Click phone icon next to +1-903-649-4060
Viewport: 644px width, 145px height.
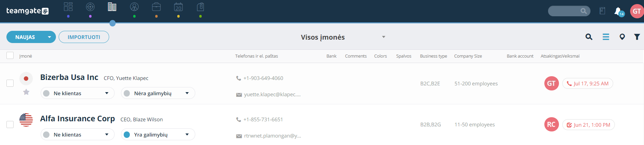tap(239, 78)
